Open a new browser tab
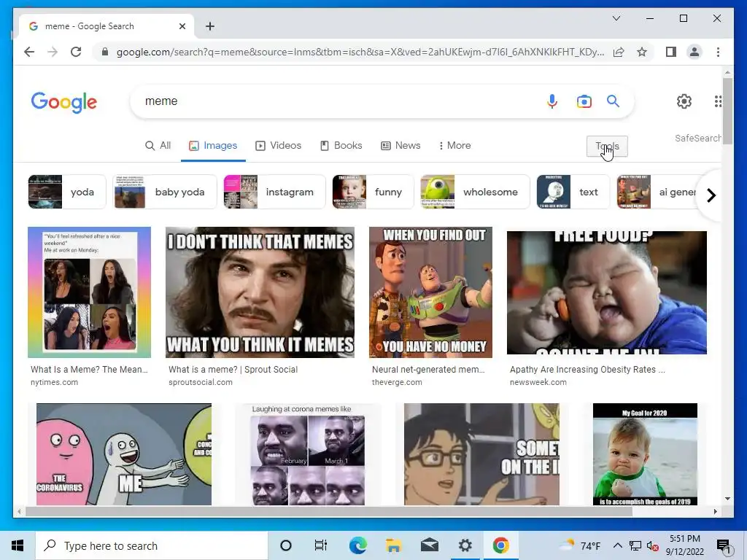The width and height of the screenshot is (747, 560). pos(210,26)
